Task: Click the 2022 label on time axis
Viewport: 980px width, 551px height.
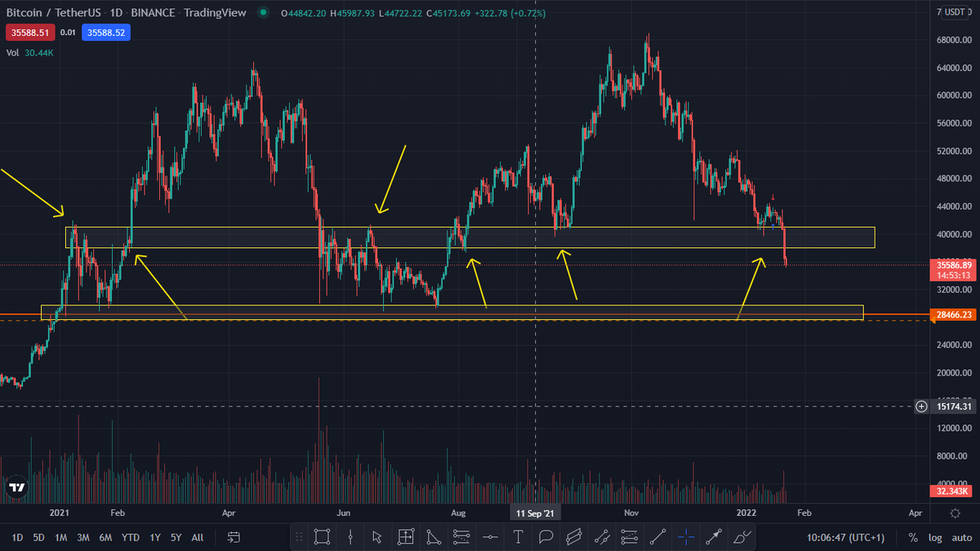Action: (746, 513)
